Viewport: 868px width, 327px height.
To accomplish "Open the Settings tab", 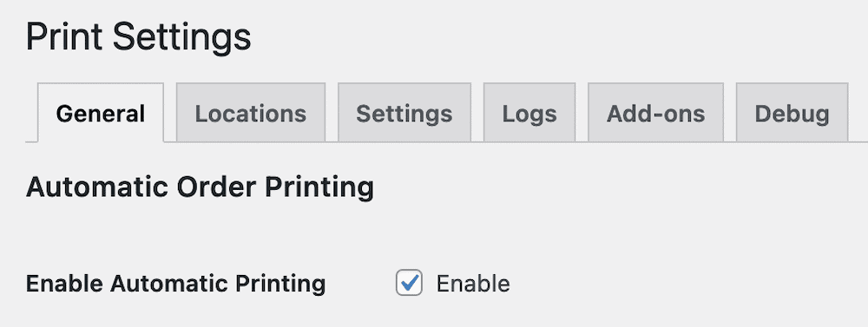I will click(x=404, y=113).
